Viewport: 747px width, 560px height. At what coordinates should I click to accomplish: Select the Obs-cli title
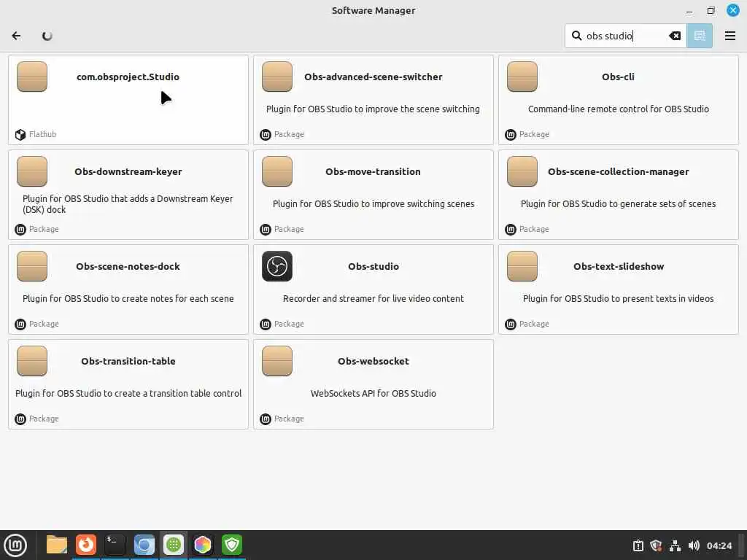pos(618,77)
